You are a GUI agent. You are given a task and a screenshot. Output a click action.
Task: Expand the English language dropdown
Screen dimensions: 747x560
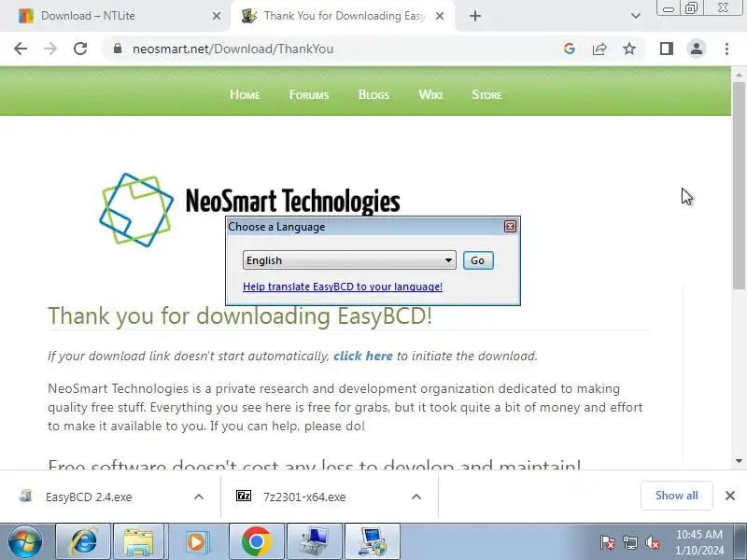349,260
